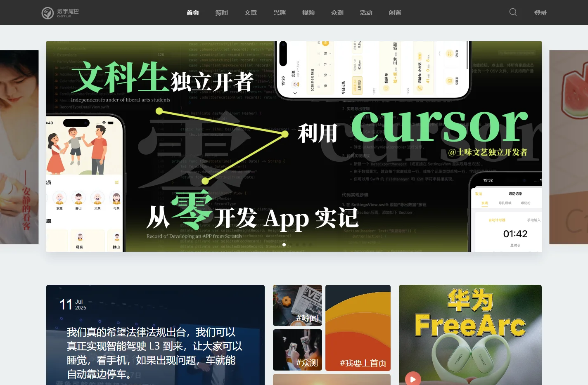The width and height of the screenshot is (588, 385).
Task: Open the search magnifier icon
Action: [x=513, y=12]
